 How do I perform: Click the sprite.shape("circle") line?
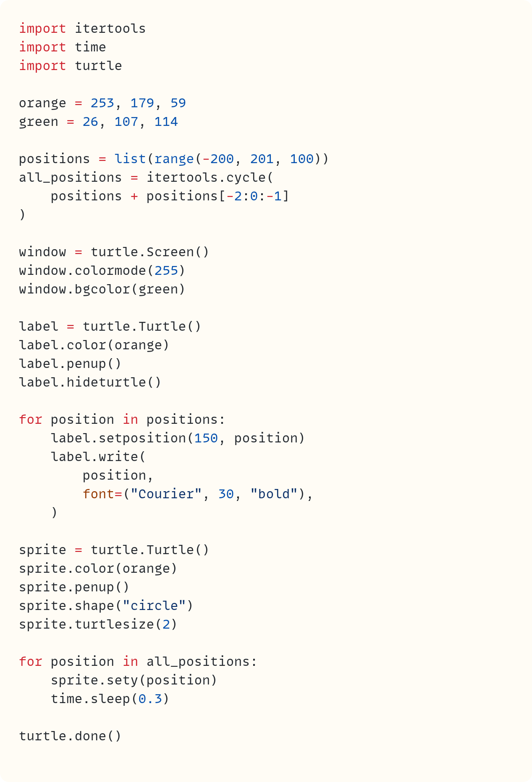click(x=106, y=606)
